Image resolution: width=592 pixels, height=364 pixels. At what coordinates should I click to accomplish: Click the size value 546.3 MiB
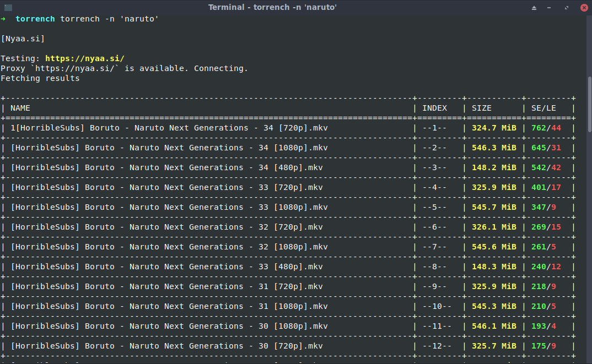click(494, 148)
